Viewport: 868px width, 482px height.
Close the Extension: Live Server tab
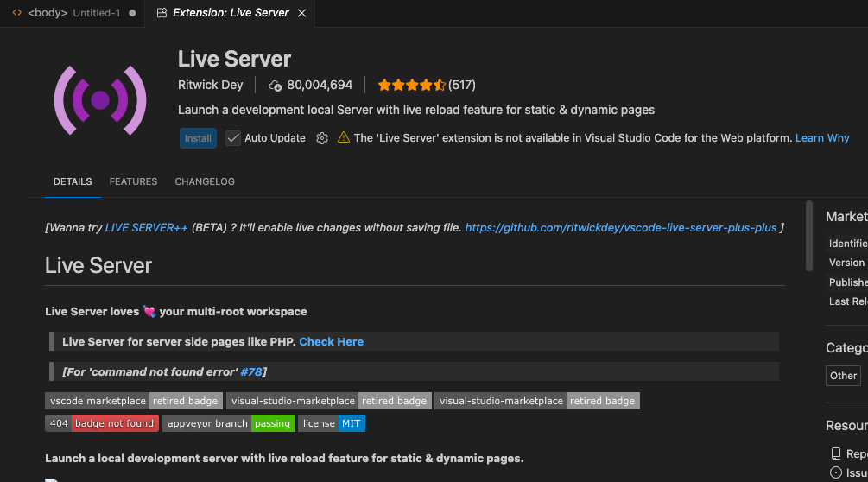click(301, 13)
